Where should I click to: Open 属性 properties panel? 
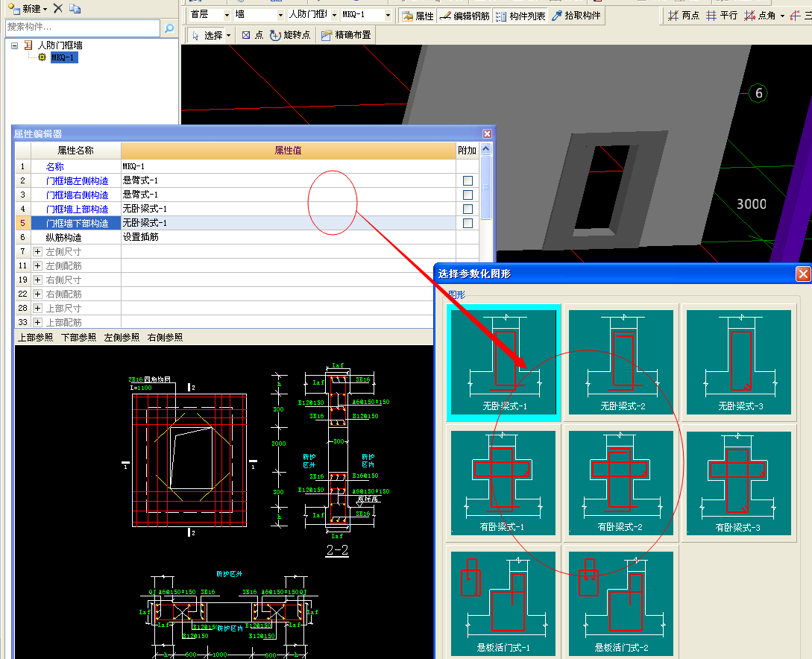click(418, 16)
